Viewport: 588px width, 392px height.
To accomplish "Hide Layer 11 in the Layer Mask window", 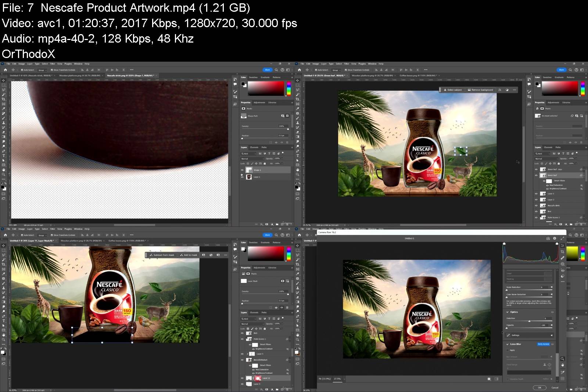I will (242, 378).
